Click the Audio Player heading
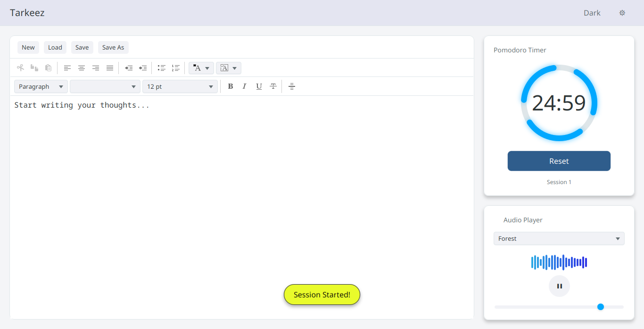 pos(523,220)
